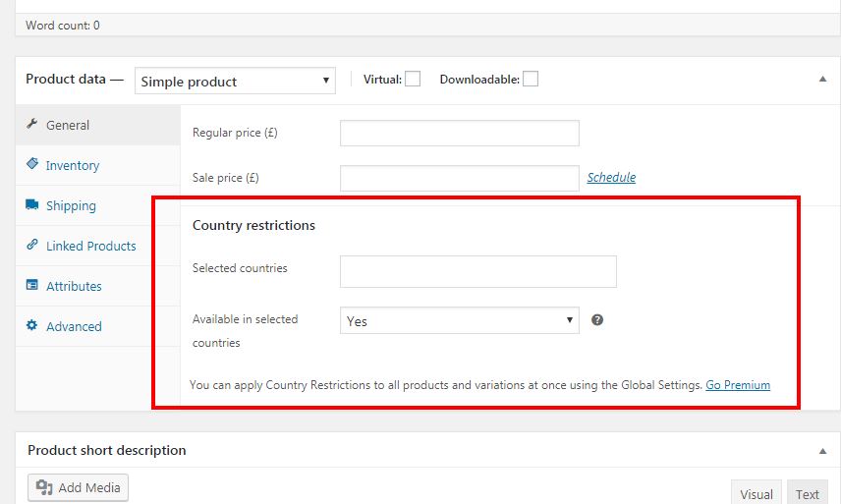Viewport: 841px width, 504px height.
Task: Focus the Regular price input field
Action: (x=459, y=133)
